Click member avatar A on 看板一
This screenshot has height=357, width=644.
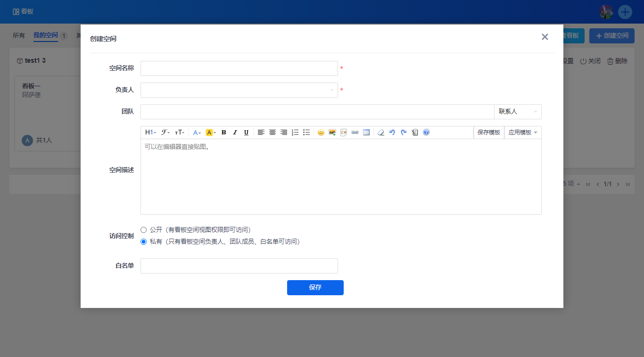point(27,141)
